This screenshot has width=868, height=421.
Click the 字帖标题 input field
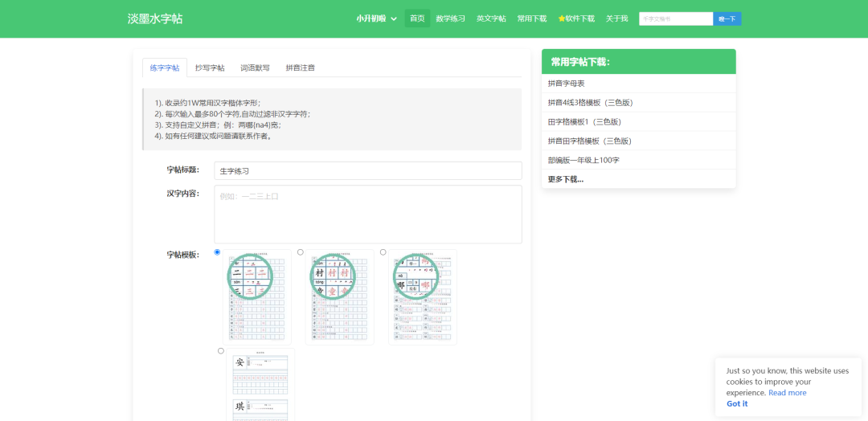coord(368,171)
